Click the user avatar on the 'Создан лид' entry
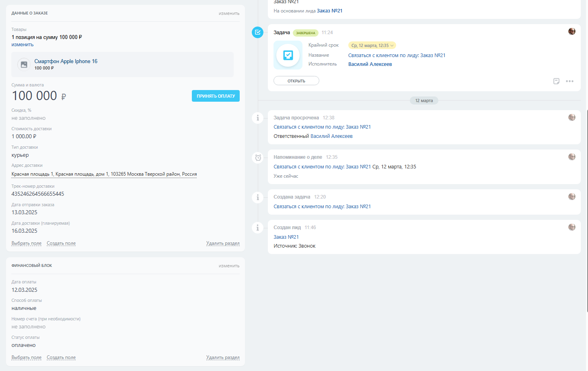Image resolution: width=588 pixels, height=371 pixels. [x=572, y=227]
